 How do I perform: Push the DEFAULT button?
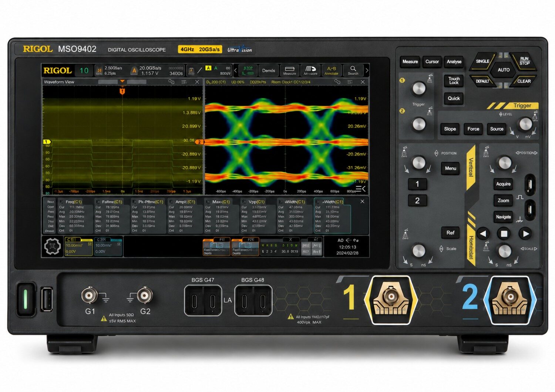click(x=482, y=81)
